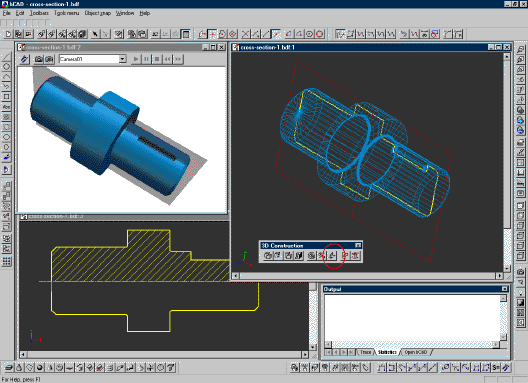Click the Play button in the render window

pyautogui.click(x=136, y=59)
